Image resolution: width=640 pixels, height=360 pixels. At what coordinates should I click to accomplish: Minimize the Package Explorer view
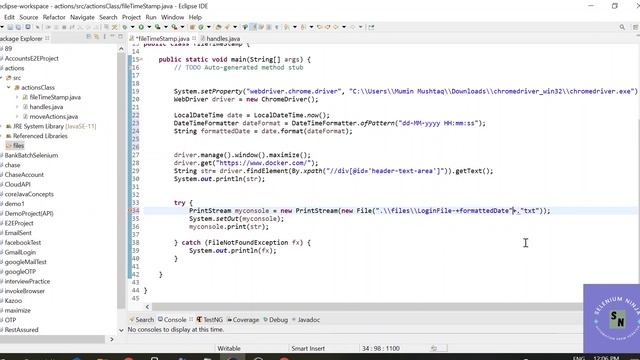tap(112, 37)
